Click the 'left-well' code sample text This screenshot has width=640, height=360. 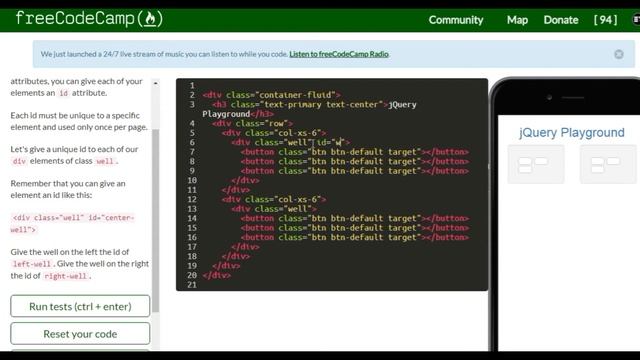[x=32, y=264]
